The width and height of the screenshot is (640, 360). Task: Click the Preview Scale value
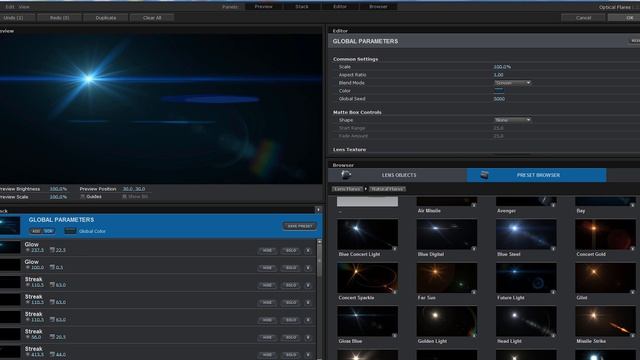coord(58,197)
